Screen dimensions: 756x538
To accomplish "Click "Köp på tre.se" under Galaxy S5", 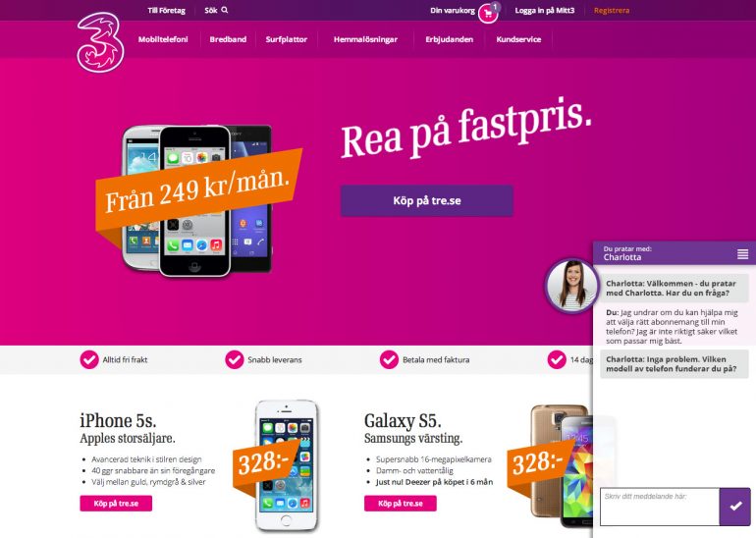I will click(x=401, y=504).
